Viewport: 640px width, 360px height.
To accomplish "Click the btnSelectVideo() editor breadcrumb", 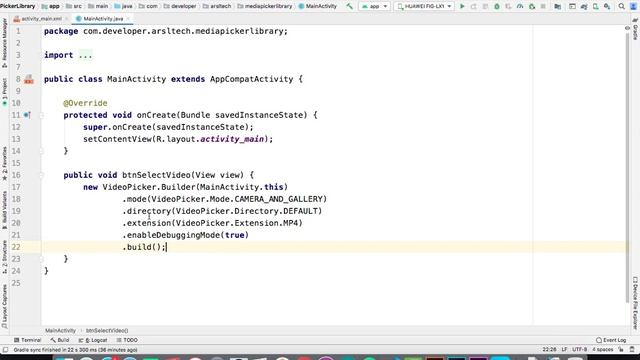I will coord(107,331).
